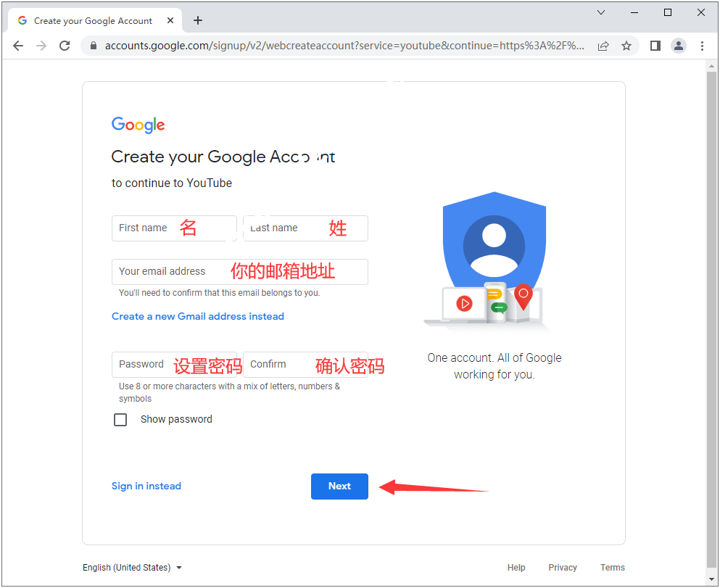The width and height of the screenshot is (720, 588).
Task: Open the Chrome profile avatar
Action: 679,46
